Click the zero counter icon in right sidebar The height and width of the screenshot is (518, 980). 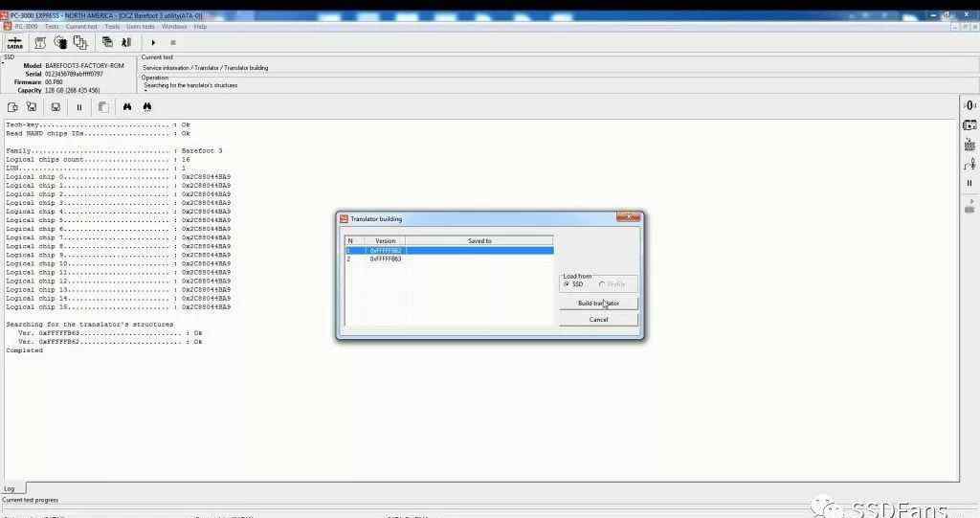[969, 105]
